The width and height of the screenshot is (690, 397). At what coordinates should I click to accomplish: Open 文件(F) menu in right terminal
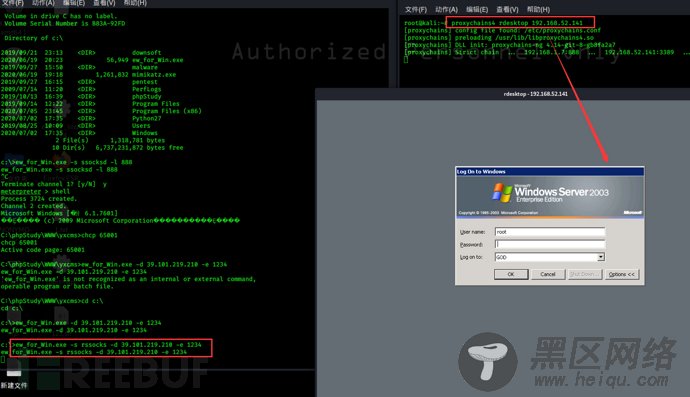[416, 10]
